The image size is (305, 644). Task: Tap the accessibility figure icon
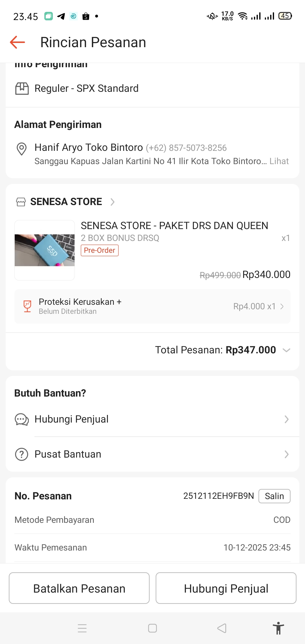278,628
